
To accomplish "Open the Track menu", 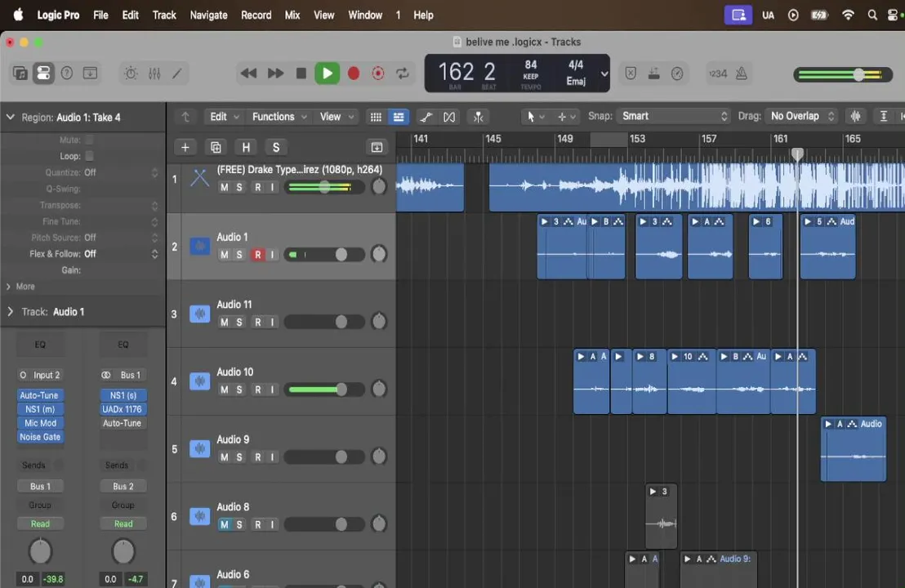I will [164, 15].
